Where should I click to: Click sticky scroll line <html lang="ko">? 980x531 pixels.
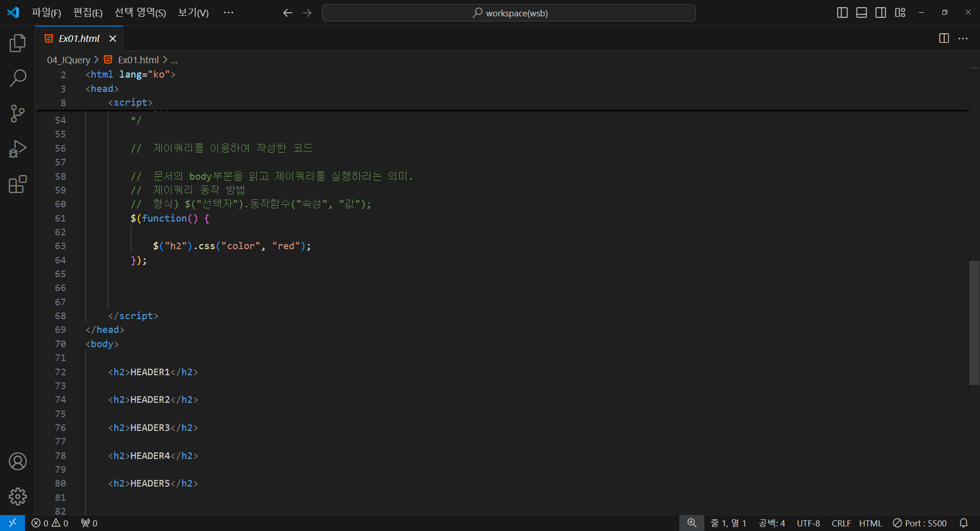tap(130, 75)
